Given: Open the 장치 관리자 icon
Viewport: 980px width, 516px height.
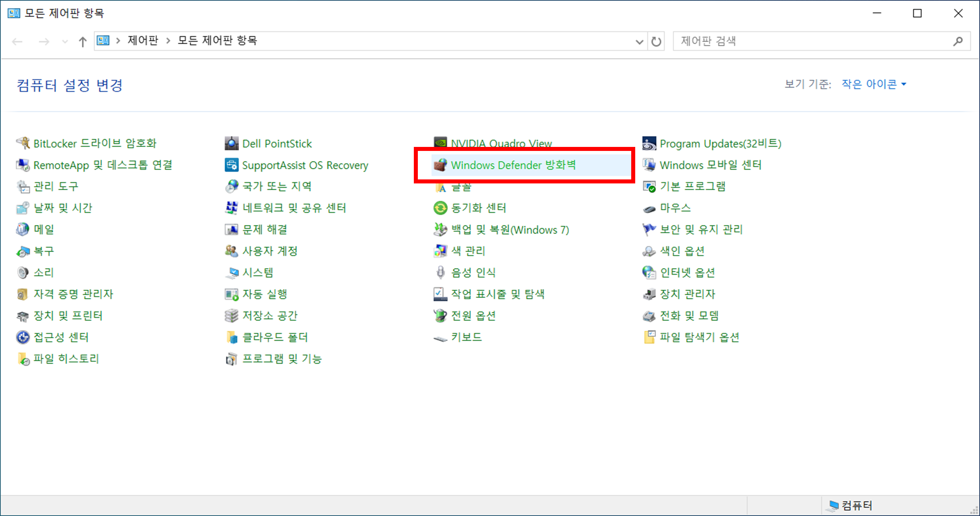Looking at the screenshot, I should point(649,294).
